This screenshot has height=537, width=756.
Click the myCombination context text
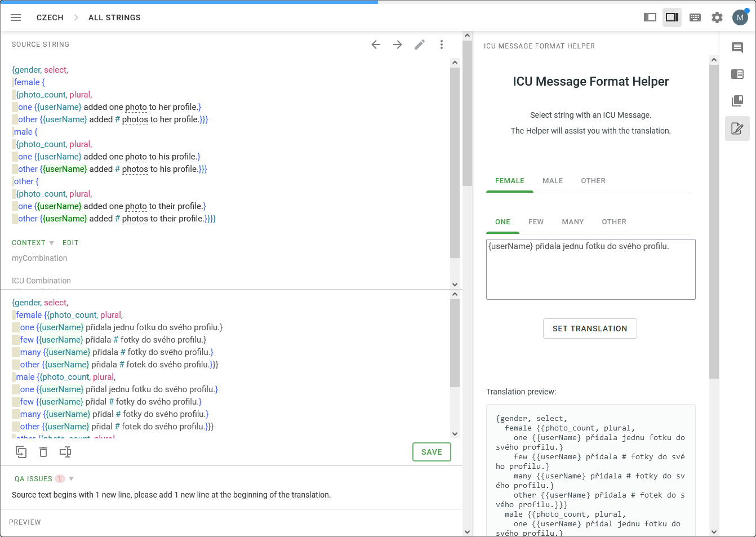coord(39,258)
